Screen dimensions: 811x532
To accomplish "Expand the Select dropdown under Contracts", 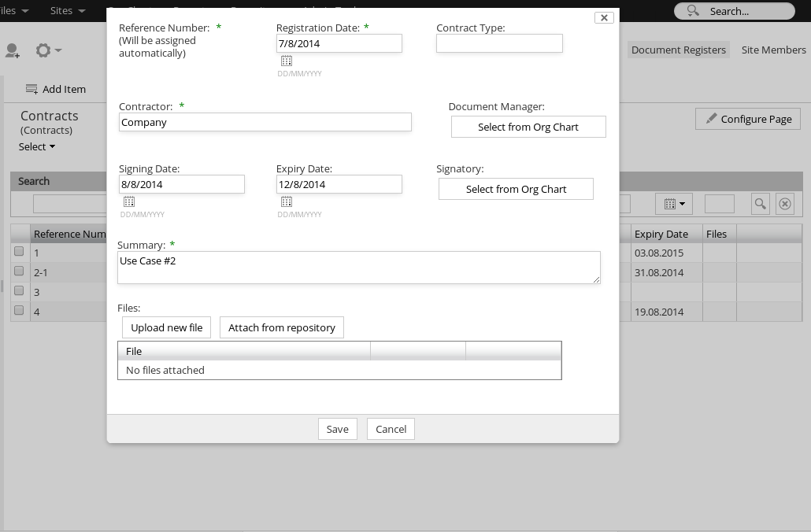I will tap(37, 146).
